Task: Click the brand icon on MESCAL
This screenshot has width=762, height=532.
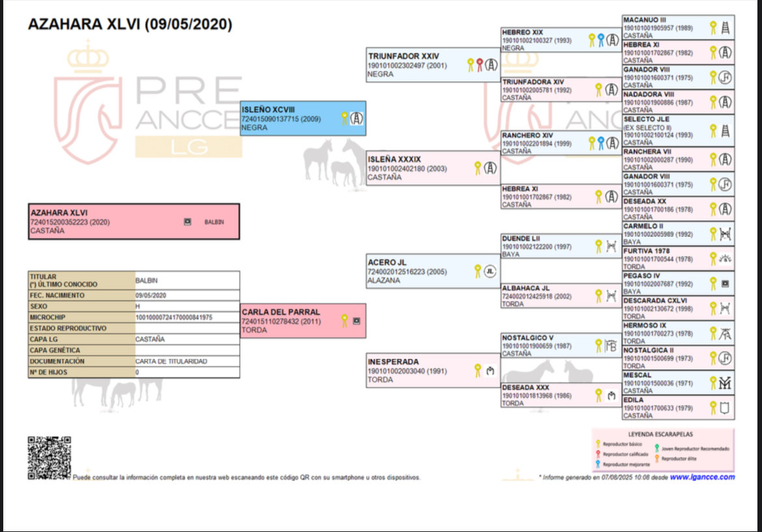Action: (x=725, y=383)
